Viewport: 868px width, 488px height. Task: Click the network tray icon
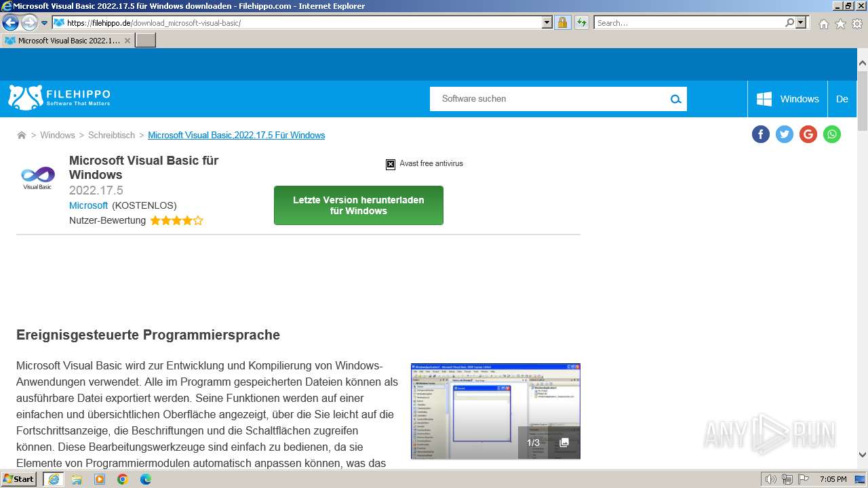tap(787, 479)
